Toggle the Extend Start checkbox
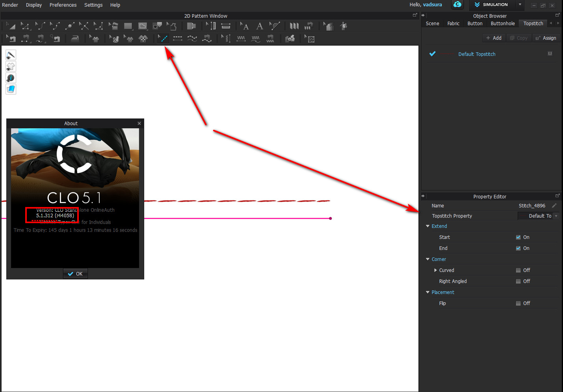Screen dimensions: 563x392 (x=518, y=237)
